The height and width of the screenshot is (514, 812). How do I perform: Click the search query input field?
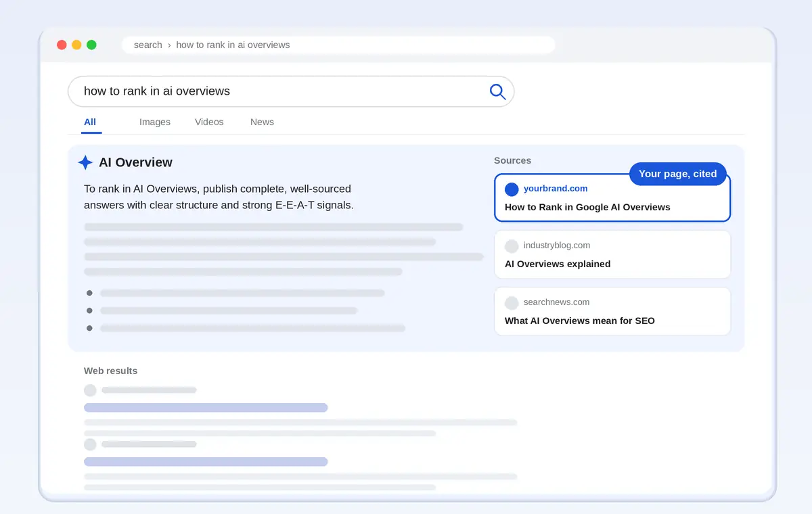tap(291, 91)
